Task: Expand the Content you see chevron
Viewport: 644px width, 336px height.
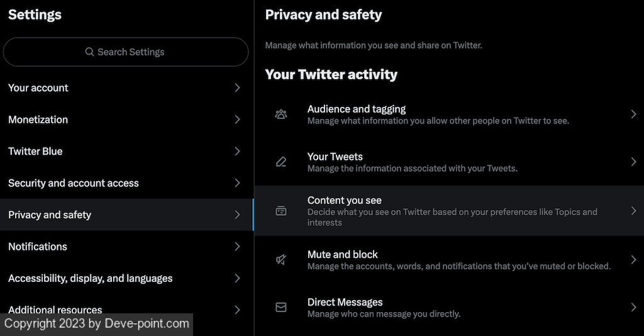Action: coord(633,211)
